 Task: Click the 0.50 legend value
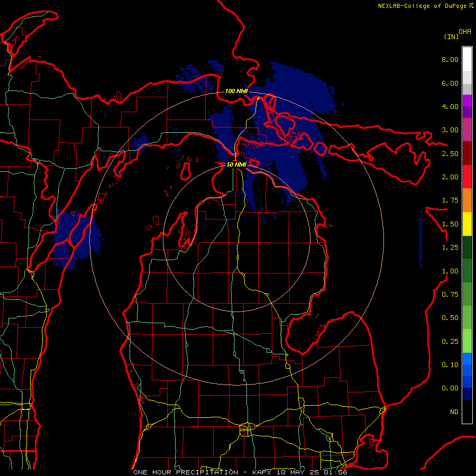coord(450,318)
